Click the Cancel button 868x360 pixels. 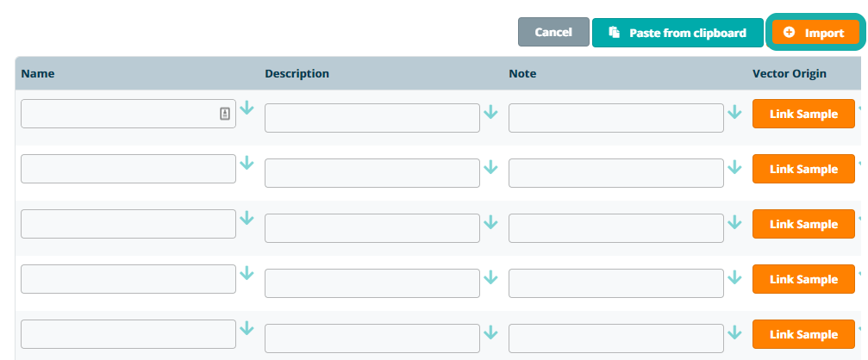tap(553, 32)
